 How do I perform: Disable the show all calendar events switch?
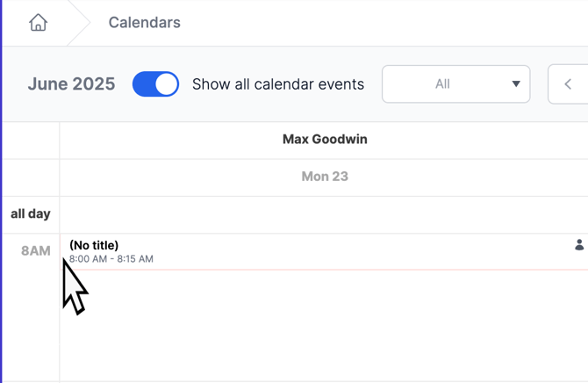155,84
